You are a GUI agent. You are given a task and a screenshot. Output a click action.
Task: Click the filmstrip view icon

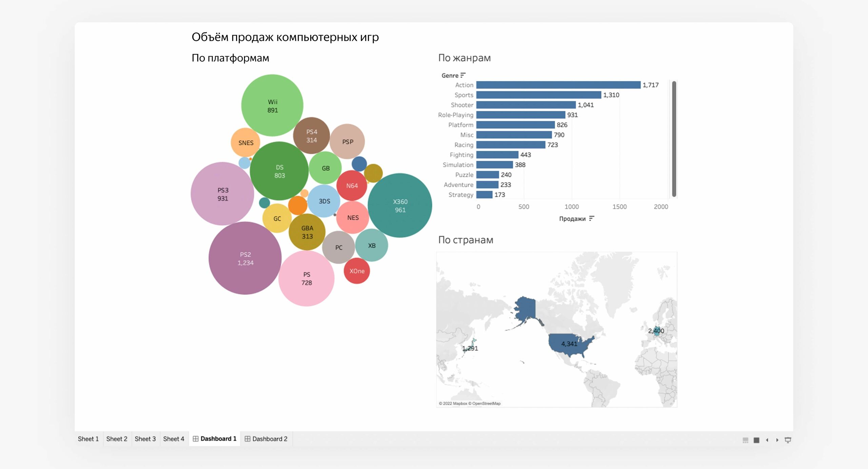(745, 440)
